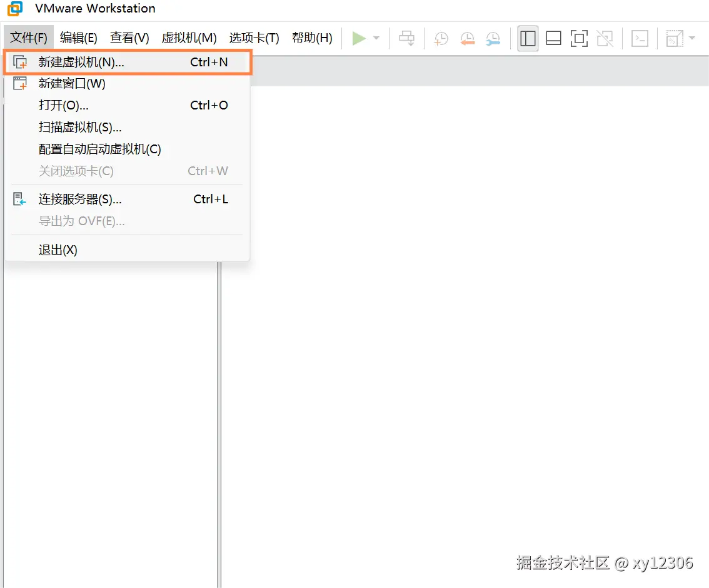Open the 帮助(H) menu
The image size is (709, 588).
tap(312, 38)
